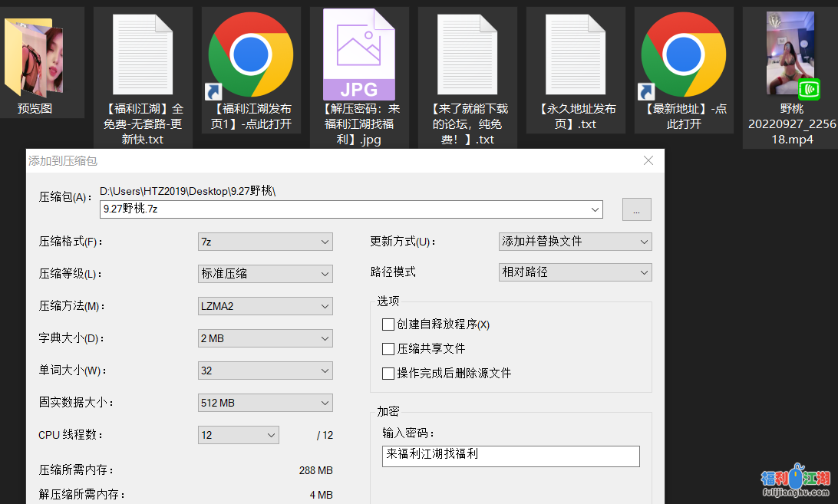Open the 【解压密码】 JPG image
This screenshot has height=504, width=838.
[359, 54]
